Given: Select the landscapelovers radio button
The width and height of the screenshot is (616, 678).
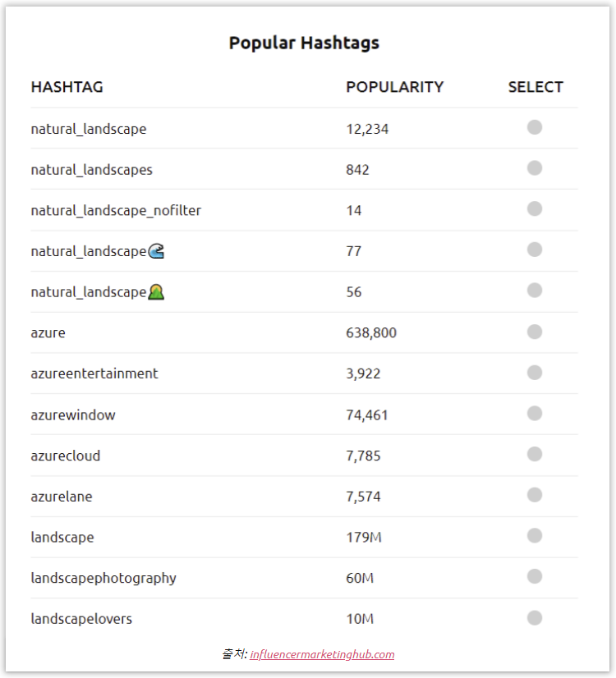Looking at the screenshot, I should click(x=535, y=617).
